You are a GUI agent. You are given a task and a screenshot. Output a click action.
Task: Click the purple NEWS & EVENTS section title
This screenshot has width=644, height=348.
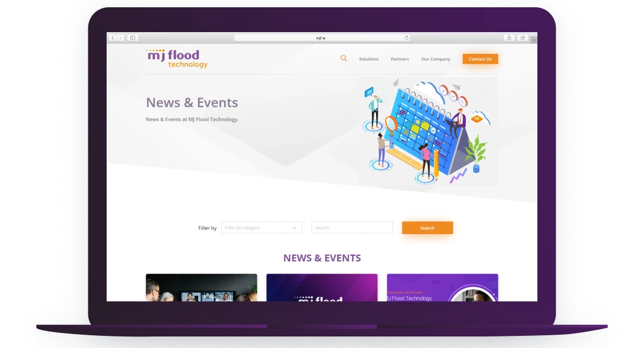click(322, 258)
